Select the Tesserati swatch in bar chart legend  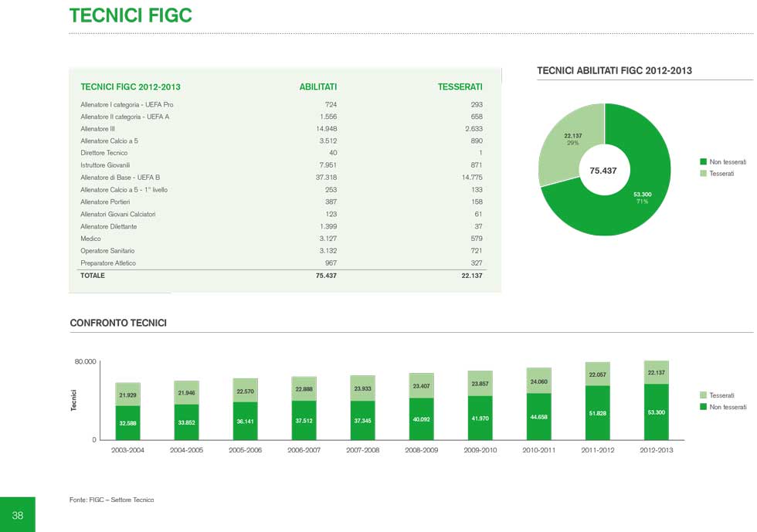tap(703, 395)
